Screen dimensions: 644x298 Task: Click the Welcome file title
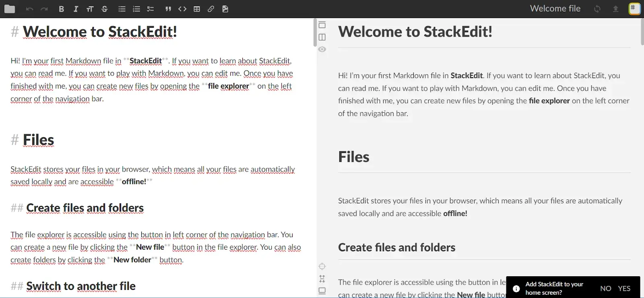pyautogui.click(x=555, y=8)
